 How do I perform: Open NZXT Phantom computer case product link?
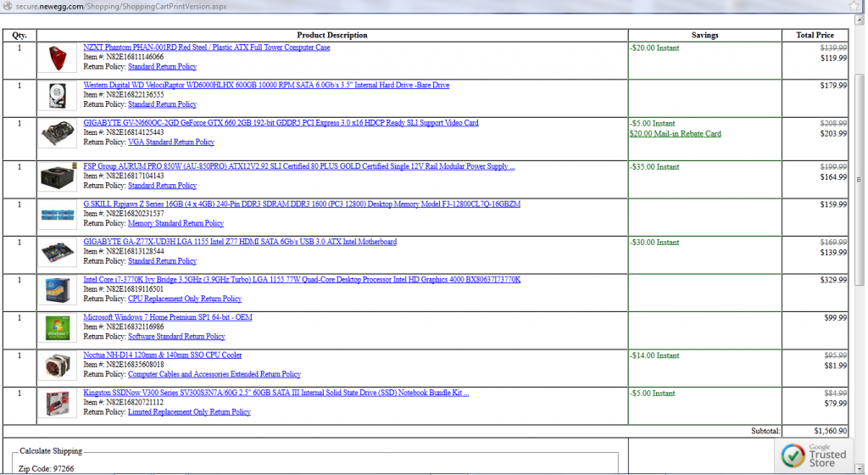[207, 47]
